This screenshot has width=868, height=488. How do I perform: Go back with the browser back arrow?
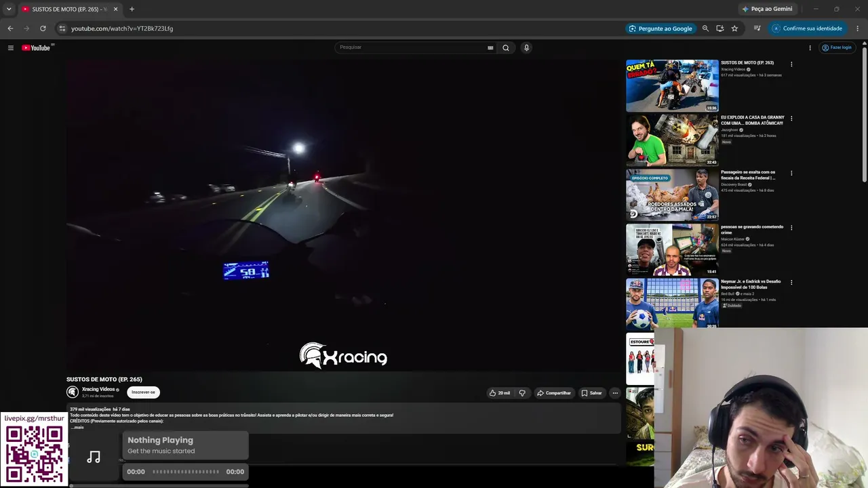[x=10, y=28]
